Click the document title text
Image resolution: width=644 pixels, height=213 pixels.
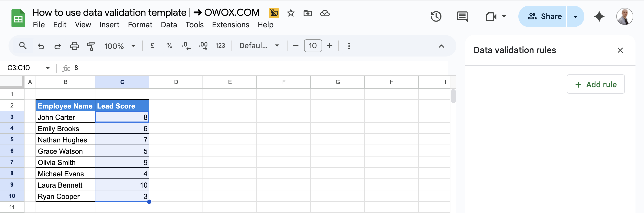click(146, 12)
